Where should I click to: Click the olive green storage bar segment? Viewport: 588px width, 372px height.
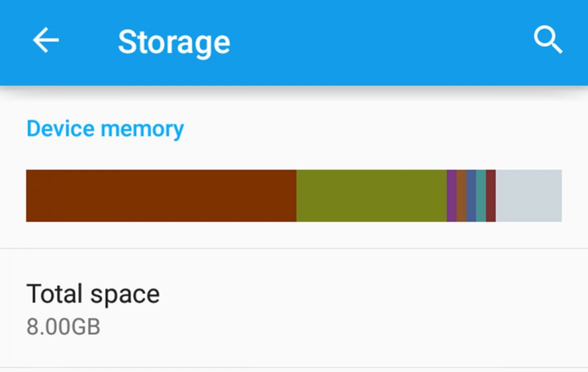click(x=372, y=196)
